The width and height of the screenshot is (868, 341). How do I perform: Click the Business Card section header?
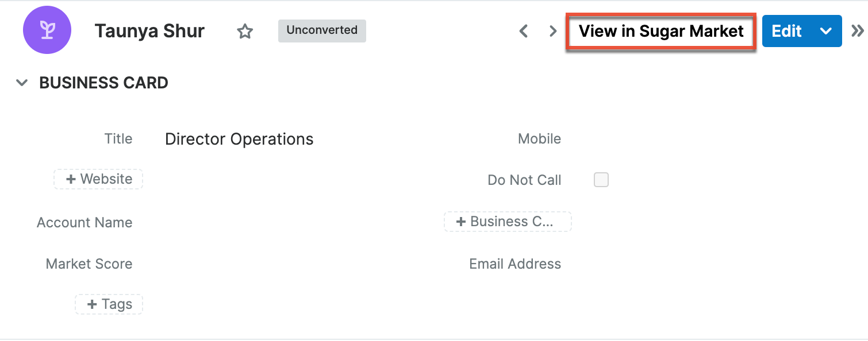(x=103, y=83)
